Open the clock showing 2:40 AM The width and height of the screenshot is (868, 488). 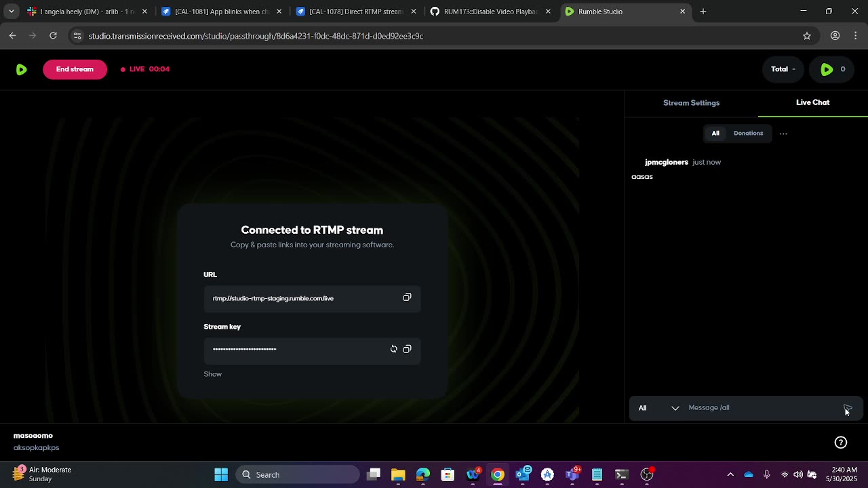[x=840, y=474]
